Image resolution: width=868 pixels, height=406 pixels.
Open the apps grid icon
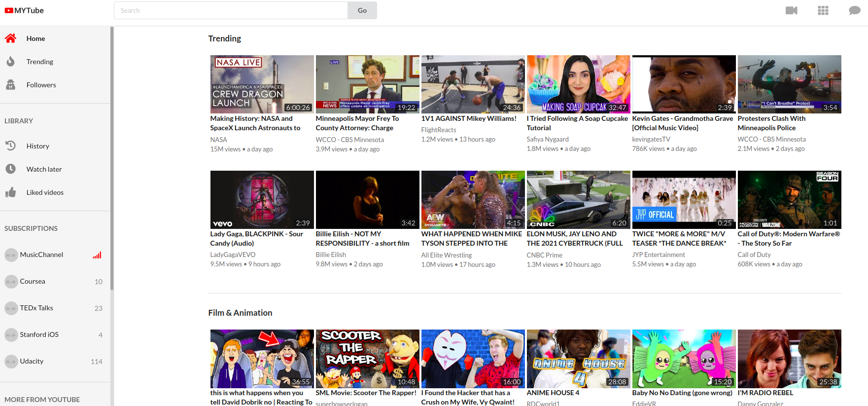tap(823, 10)
